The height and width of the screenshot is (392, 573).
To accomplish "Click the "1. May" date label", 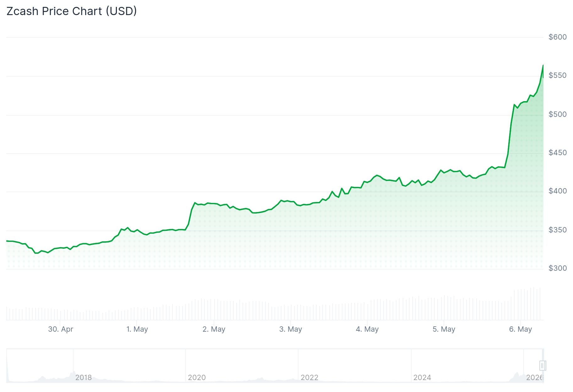I will [137, 329].
